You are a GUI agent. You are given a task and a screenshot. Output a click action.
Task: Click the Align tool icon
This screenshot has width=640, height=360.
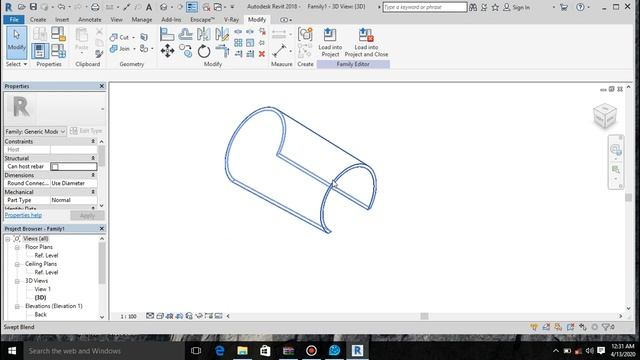pos(167,34)
